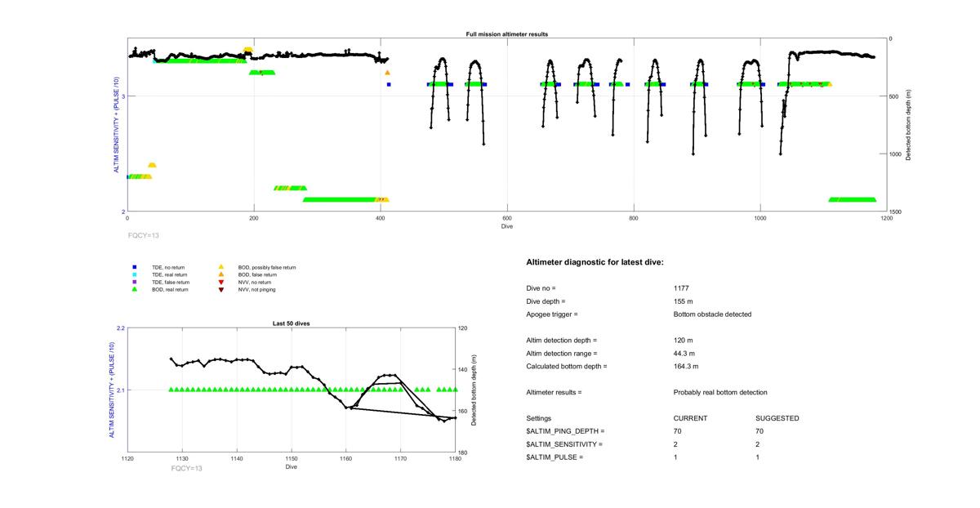
Task: Click the orange triangle BOD false return marker
Action: (x=221, y=274)
